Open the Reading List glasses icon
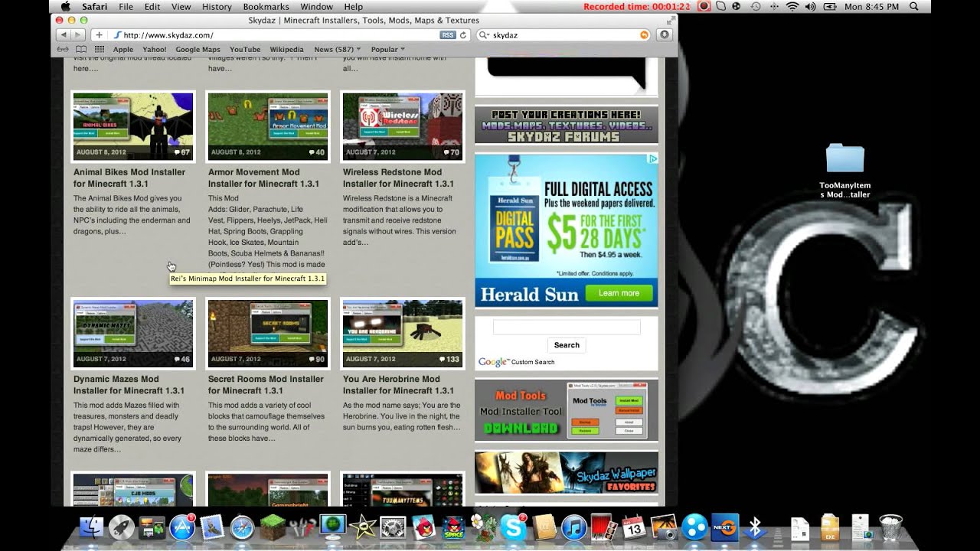The image size is (980, 551). [62, 50]
